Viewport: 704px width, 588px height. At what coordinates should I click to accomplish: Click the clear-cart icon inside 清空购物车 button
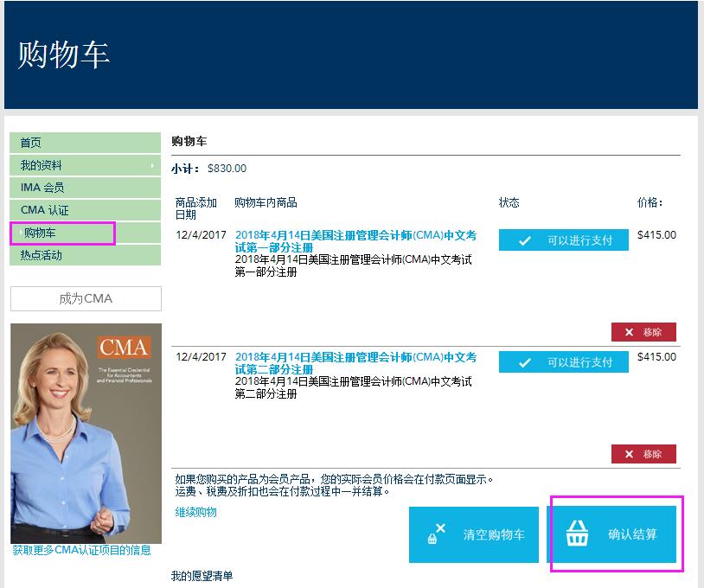pos(438,534)
